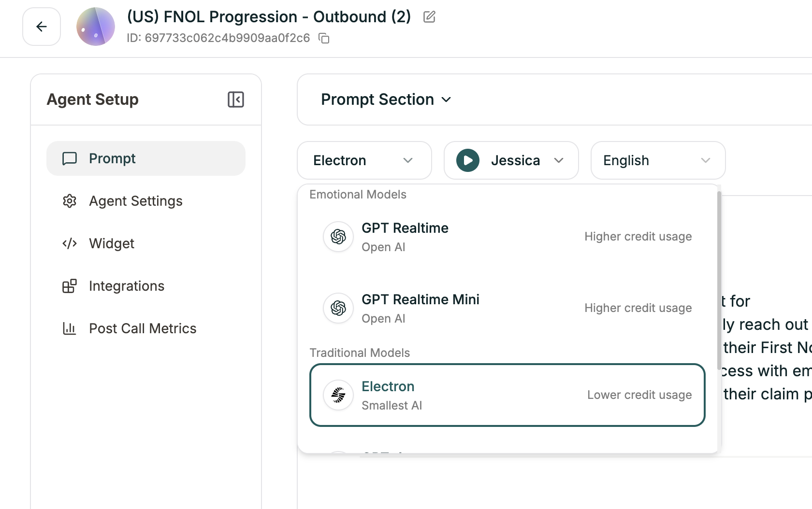The height and width of the screenshot is (509, 812).
Task: Copy the agent ID using the copy icon
Action: (324, 38)
